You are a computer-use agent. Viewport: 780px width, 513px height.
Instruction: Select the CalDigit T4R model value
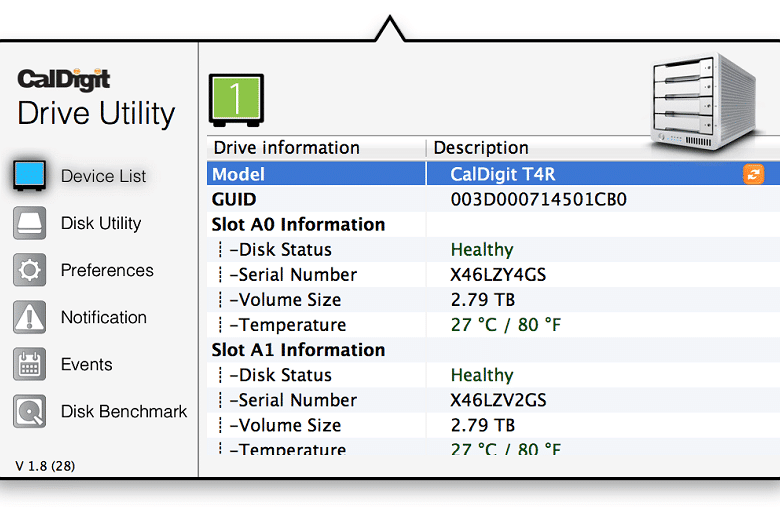[x=502, y=174]
